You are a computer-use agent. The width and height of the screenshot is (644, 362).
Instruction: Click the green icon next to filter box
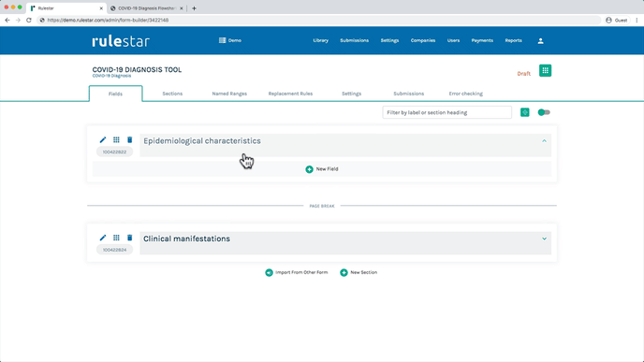click(524, 112)
